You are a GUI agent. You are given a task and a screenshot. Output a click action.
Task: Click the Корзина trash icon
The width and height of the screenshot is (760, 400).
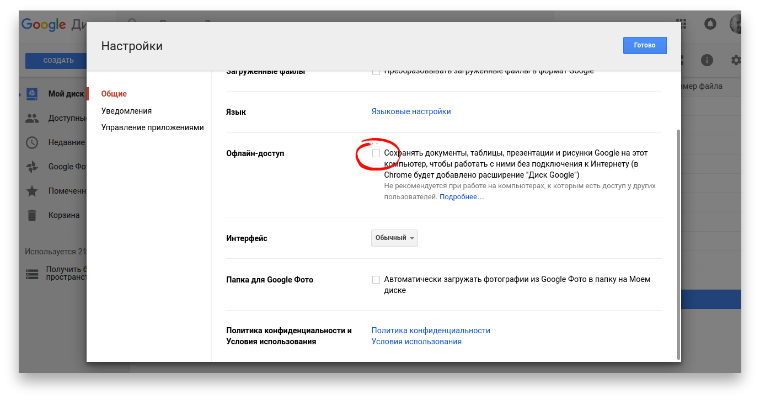(32, 215)
